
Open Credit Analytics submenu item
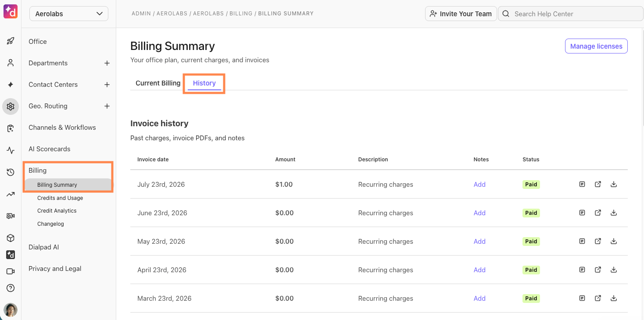57,210
